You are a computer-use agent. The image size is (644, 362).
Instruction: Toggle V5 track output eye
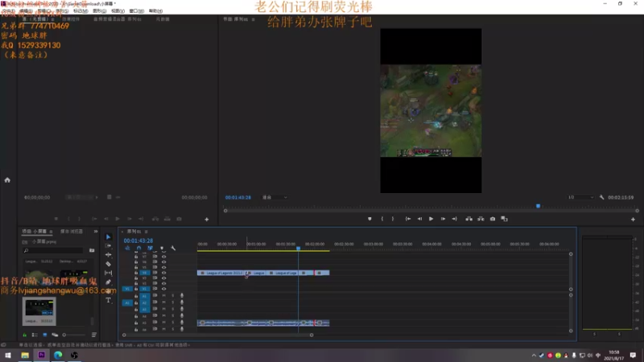164,267
